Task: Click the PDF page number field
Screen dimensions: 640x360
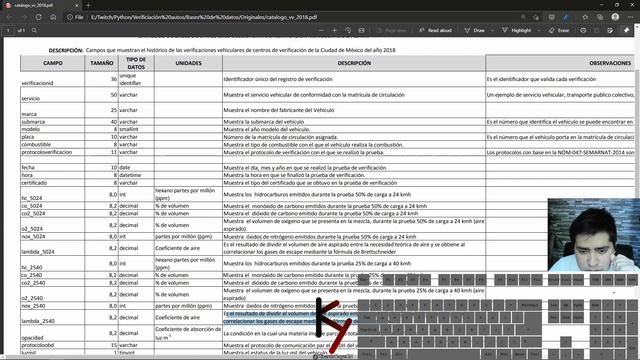Action: (x=8, y=30)
